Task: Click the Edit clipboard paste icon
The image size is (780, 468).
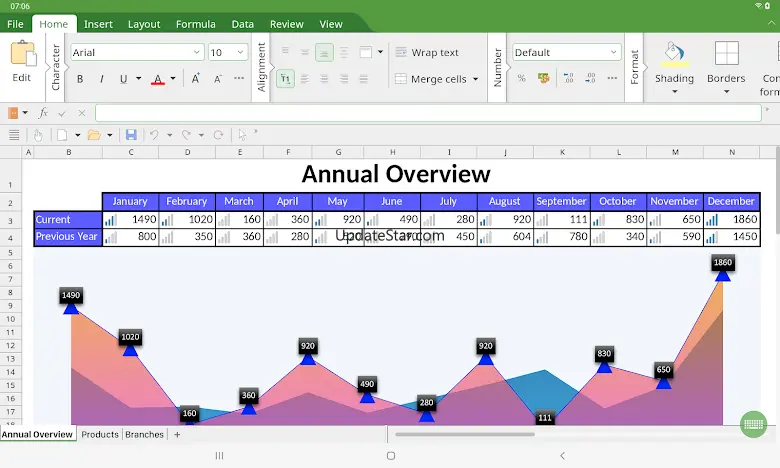Action: 23,53
